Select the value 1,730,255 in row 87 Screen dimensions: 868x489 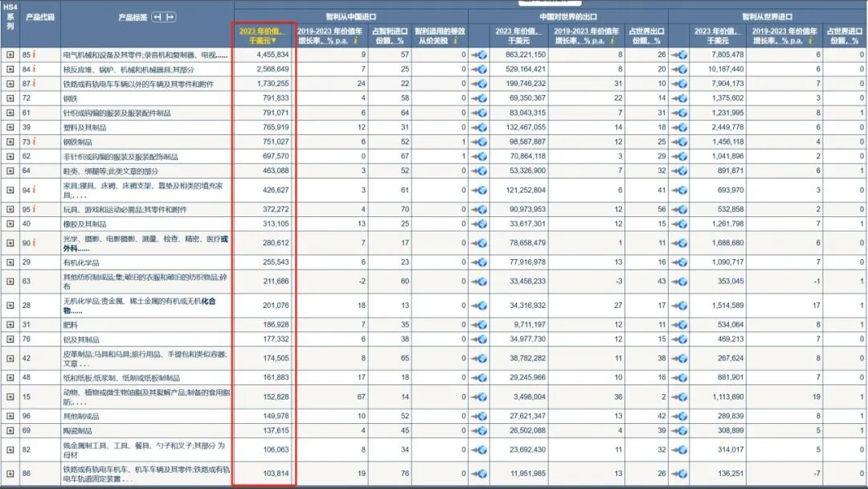point(273,83)
